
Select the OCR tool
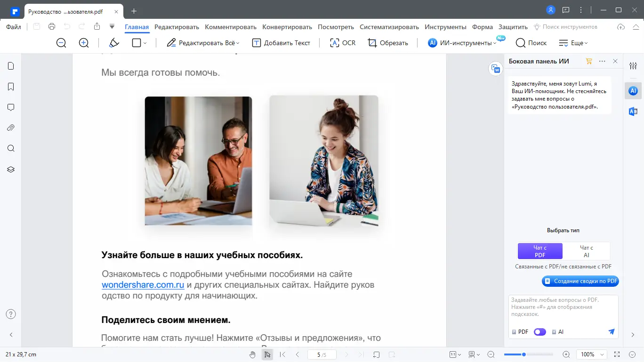pyautogui.click(x=342, y=43)
